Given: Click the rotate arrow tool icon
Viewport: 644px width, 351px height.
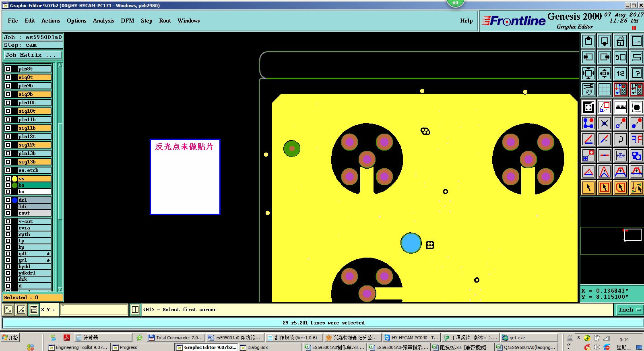Looking at the screenshot, I should (x=621, y=139).
